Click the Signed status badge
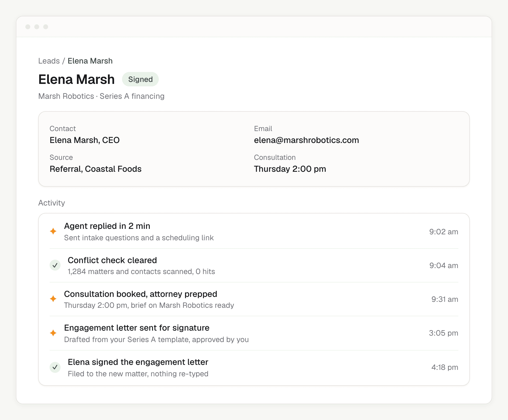 (140, 79)
